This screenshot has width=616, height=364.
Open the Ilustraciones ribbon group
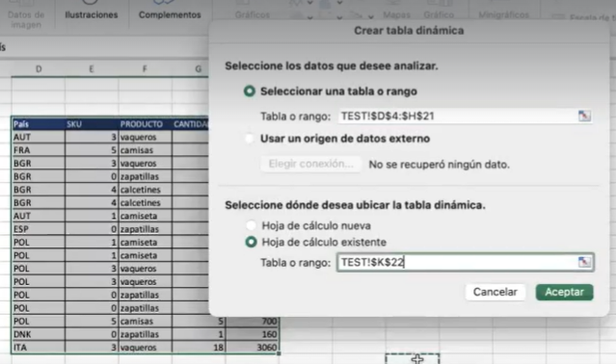pyautogui.click(x=92, y=14)
